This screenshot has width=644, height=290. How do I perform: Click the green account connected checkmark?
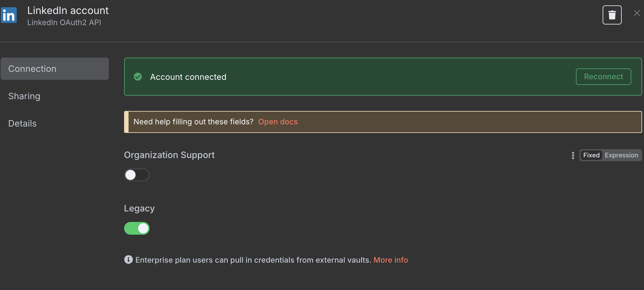(138, 77)
